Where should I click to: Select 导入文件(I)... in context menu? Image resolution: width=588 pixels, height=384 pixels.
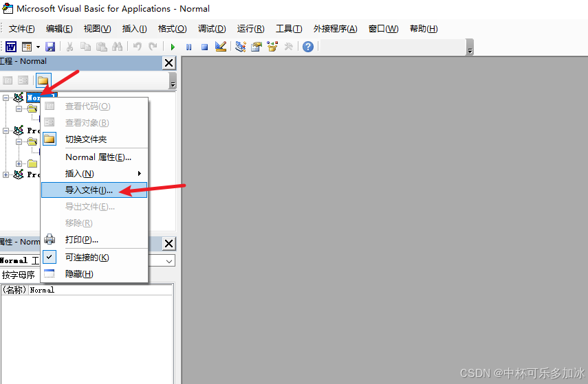coord(94,190)
